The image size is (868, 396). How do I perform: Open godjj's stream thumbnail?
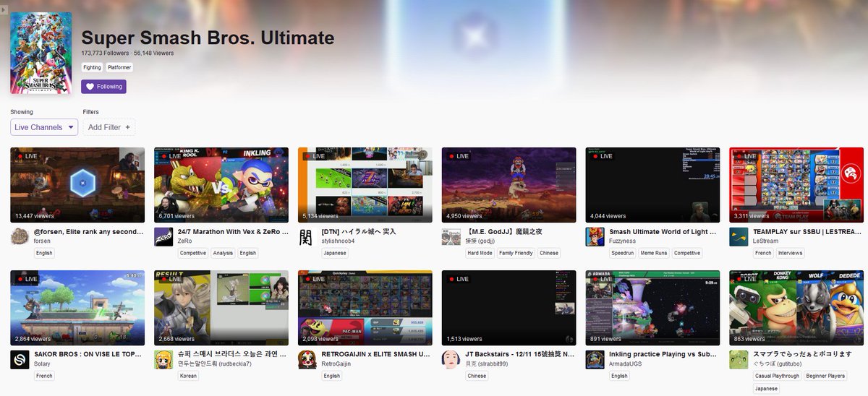[509, 185]
